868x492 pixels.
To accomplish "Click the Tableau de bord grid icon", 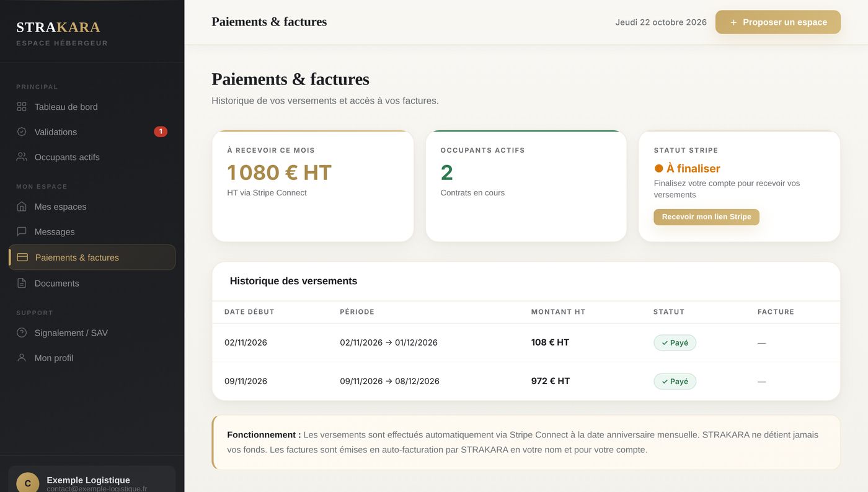I will point(22,107).
